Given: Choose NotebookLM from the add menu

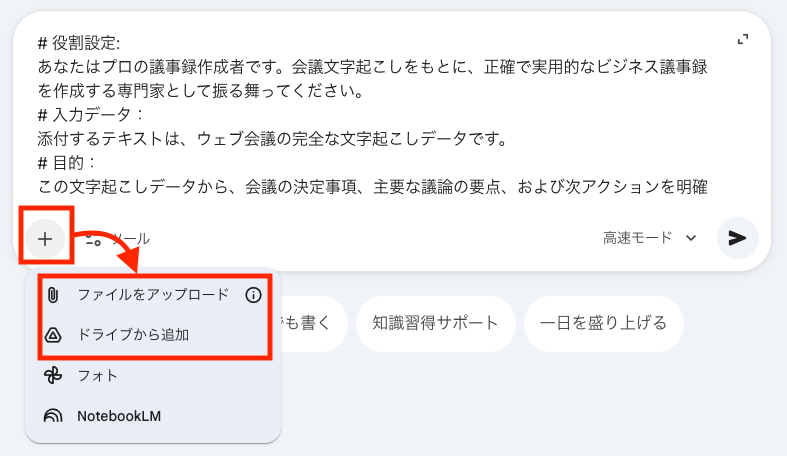Looking at the screenshot, I should click(153, 416).
